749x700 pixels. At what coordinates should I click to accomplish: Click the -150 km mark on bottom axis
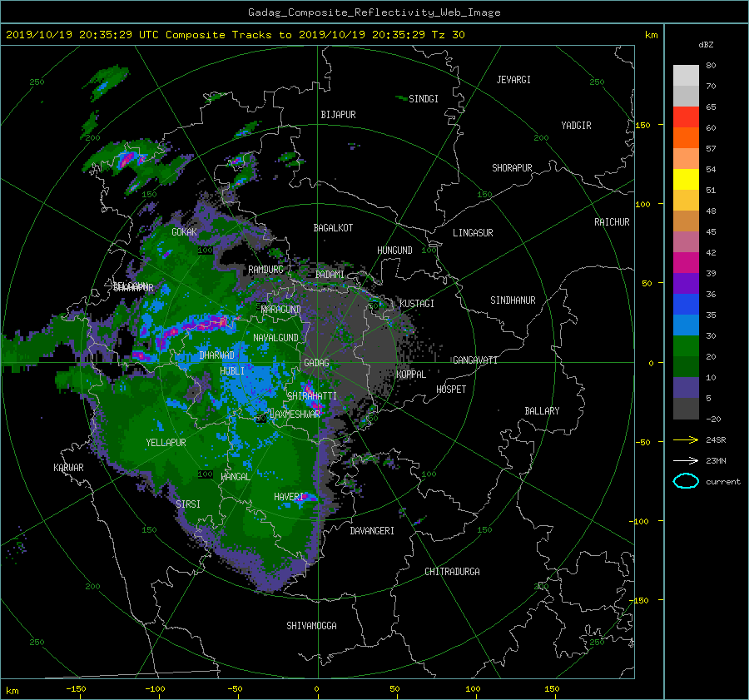click(x=76, y=688)
